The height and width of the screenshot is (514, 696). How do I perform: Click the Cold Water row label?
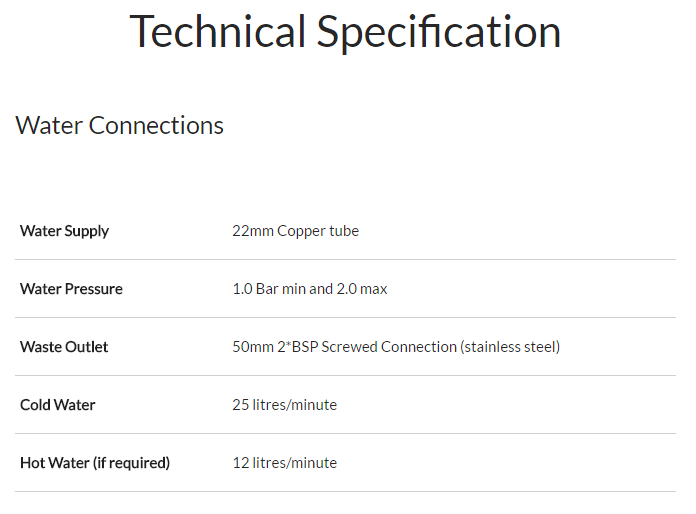pyautogui.click(x=58, y=405)
